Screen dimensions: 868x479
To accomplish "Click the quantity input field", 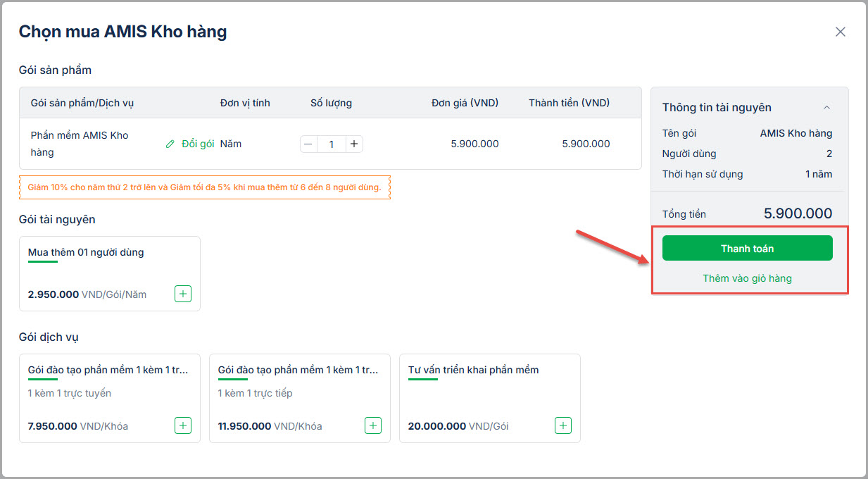I will pyautogui.click(x=331, y=144).
